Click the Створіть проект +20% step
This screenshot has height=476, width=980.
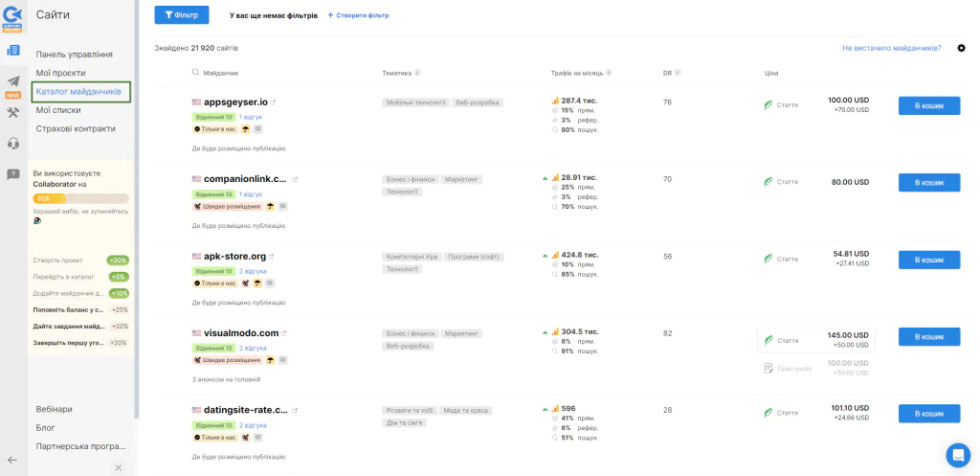coord(80,261)
